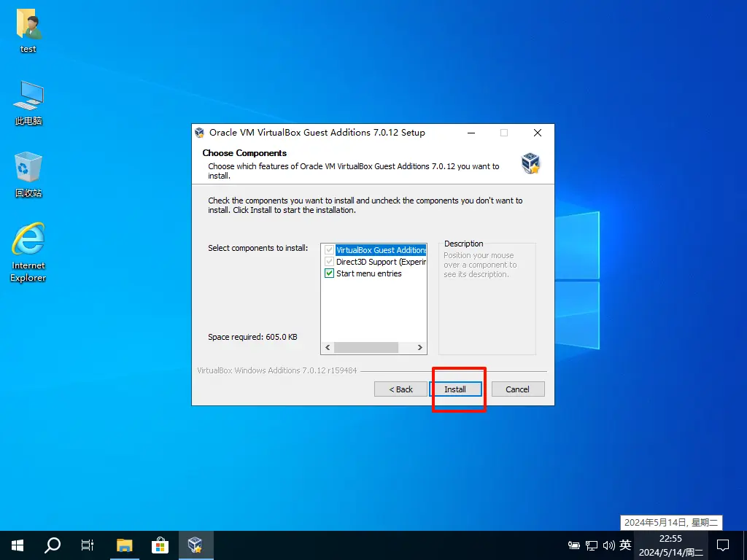Open Microsoft Store from the taskbar

click(x=160, y=545)
